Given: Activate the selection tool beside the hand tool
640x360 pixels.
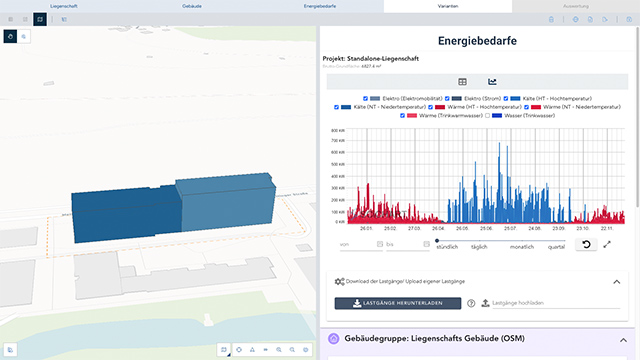Looking at the screenshot, I should tap(24, 36).
